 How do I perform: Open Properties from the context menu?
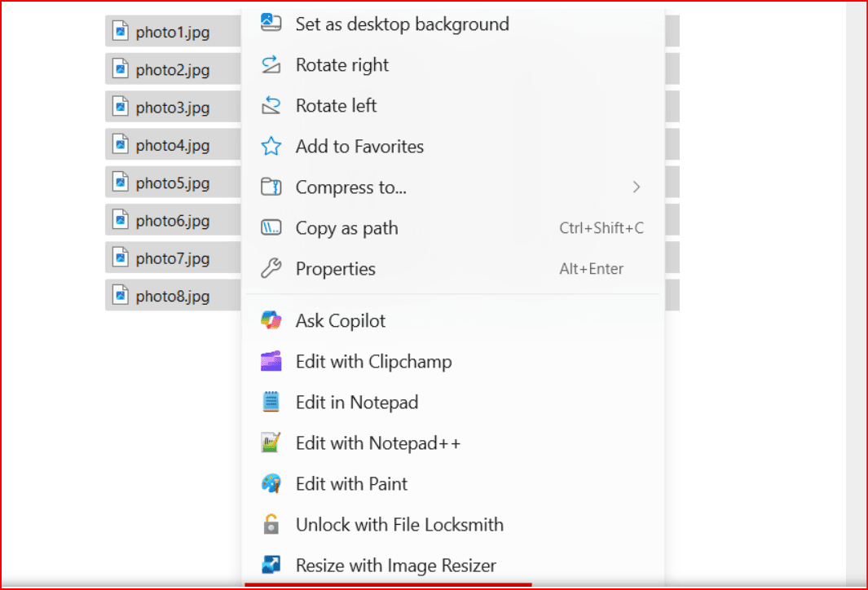335,269
